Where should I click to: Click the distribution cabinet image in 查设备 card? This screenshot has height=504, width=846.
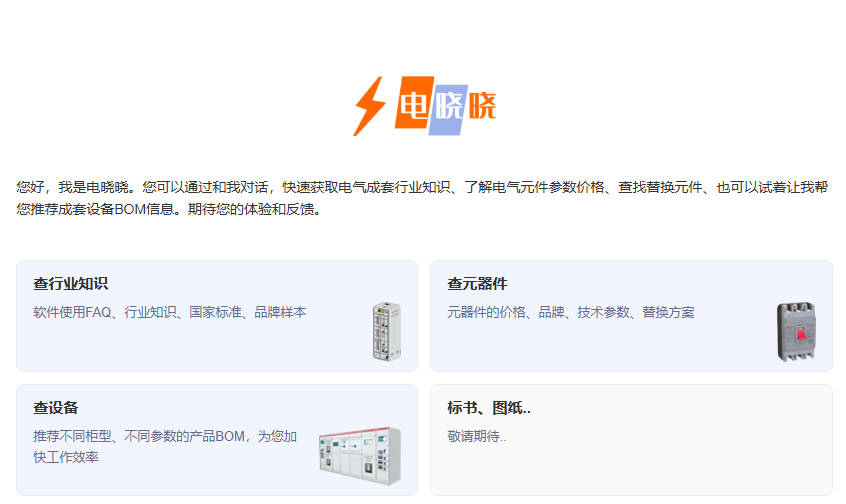click(x=360, y=456)
